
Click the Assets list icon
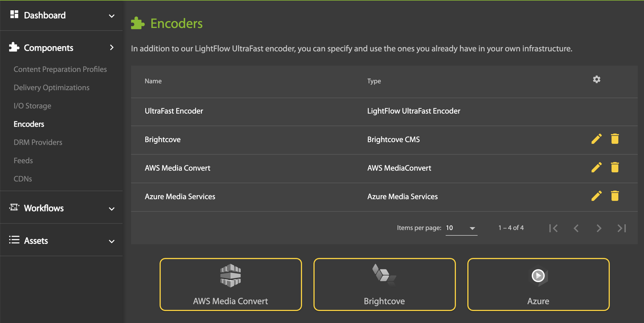(x=15, y=240)
